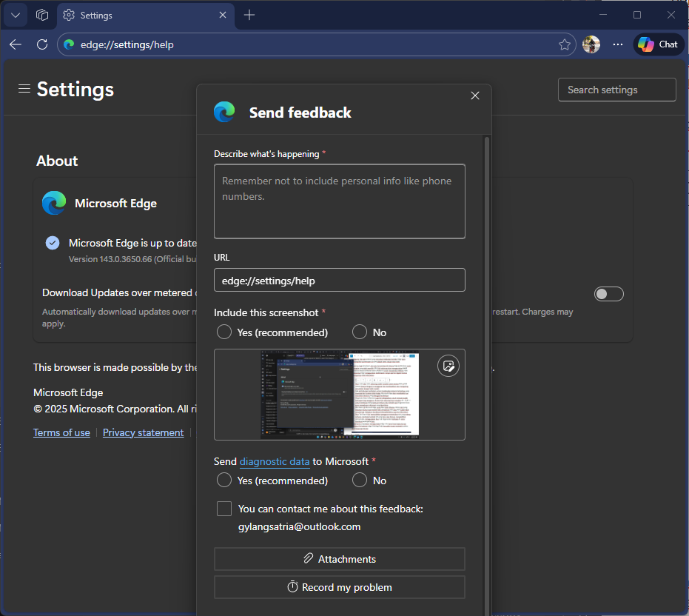This screenshot has height=616, width=689.
Task: Select No for sending diagnostic data
Action: point(360,480)
